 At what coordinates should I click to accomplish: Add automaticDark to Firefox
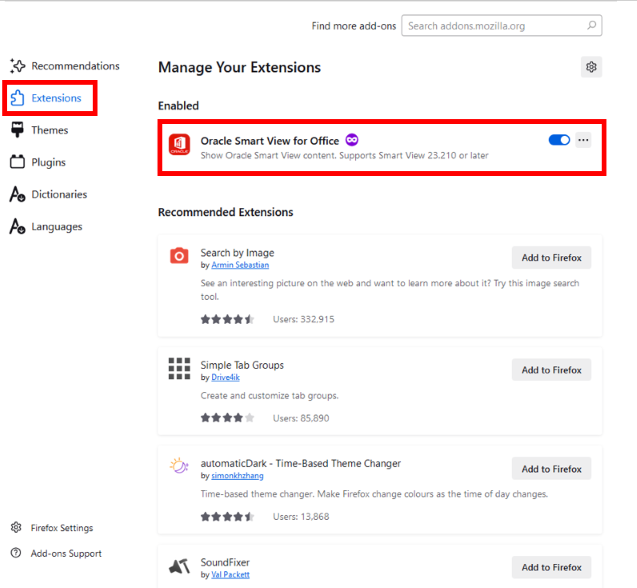click(x=551, y=469)
